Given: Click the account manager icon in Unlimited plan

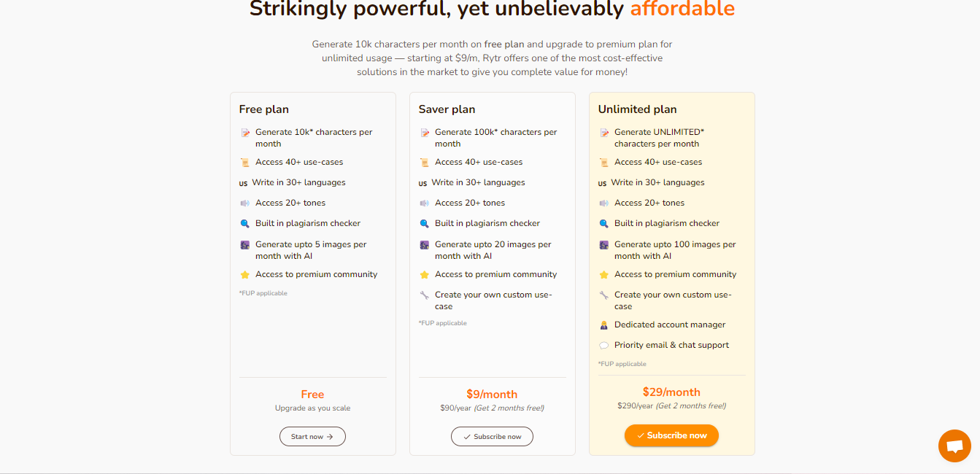Looking at the screenshot, I should (x=603, y=325).
